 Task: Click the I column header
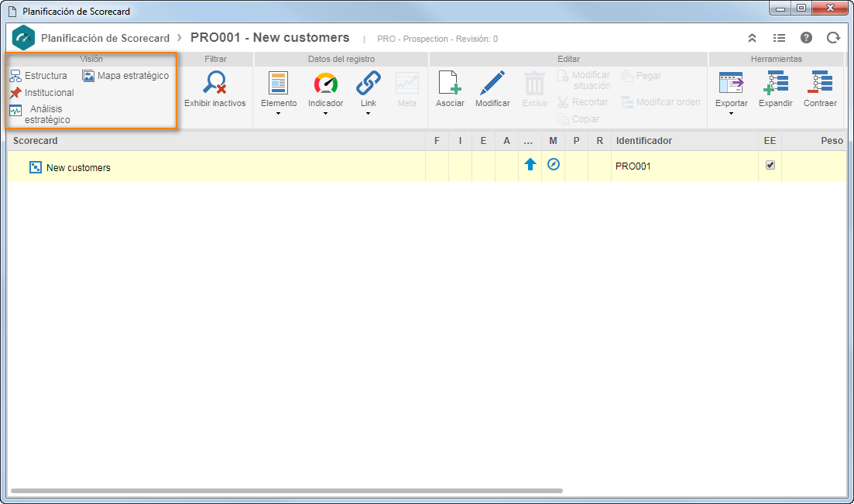pos(460,141)
